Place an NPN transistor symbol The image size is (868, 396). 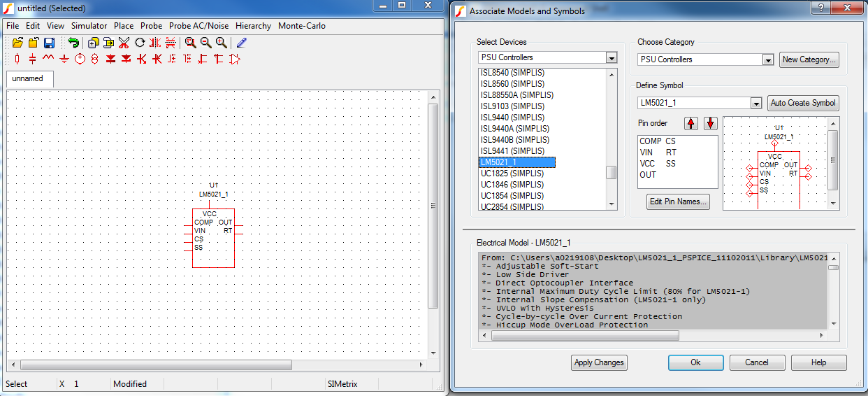tap(142, 59)
